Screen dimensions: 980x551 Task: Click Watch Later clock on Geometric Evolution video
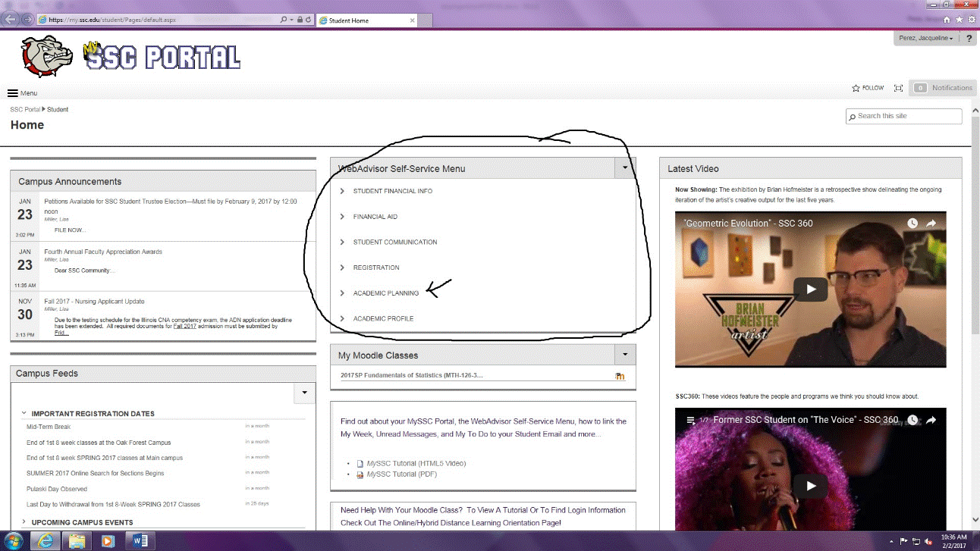click(x=912, y=224)
